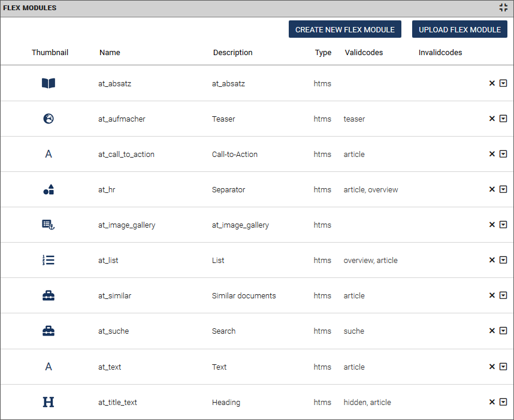Image resolution: width=514 pixels, height=420 pixels.
Task: Delete the at_absatz module
Action: click(492, 83)
